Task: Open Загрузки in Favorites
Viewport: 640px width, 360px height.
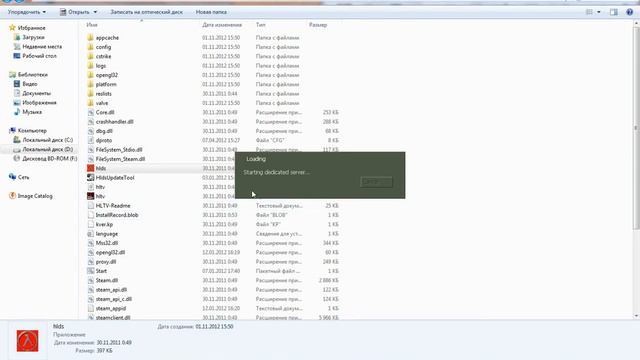Action: point(33,37)
